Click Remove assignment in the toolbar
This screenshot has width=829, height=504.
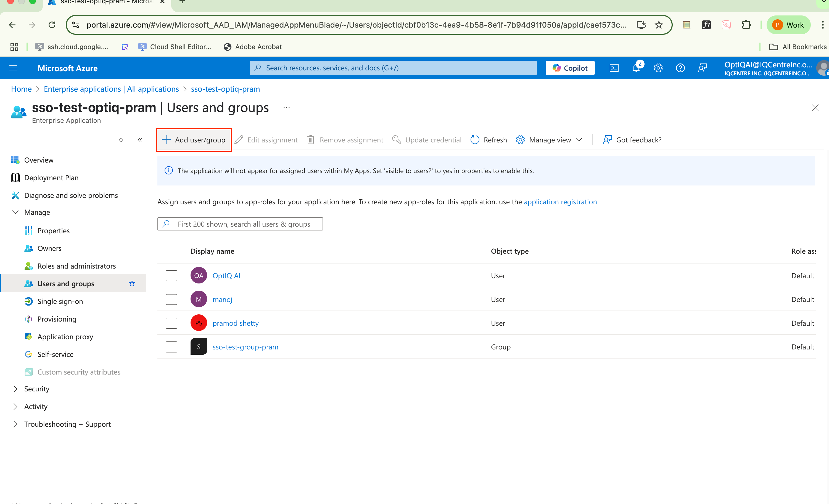pos(345,140)
